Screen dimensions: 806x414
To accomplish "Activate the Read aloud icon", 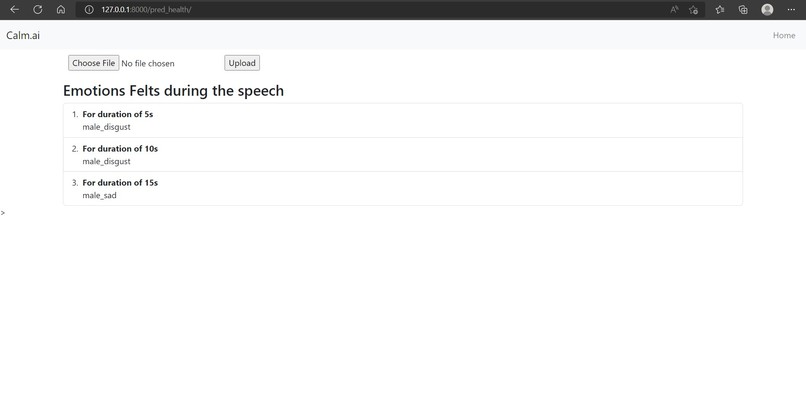I will tap(674, 9).
